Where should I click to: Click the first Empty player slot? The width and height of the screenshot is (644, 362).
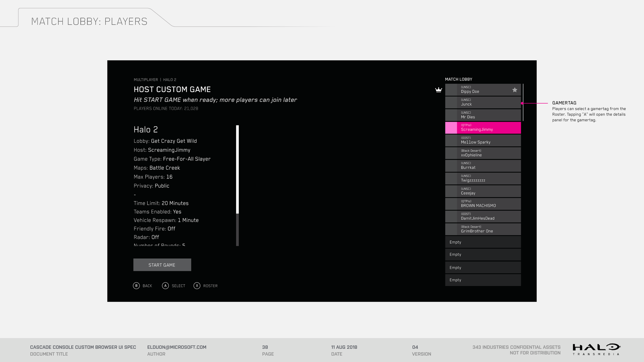(483, 242)
